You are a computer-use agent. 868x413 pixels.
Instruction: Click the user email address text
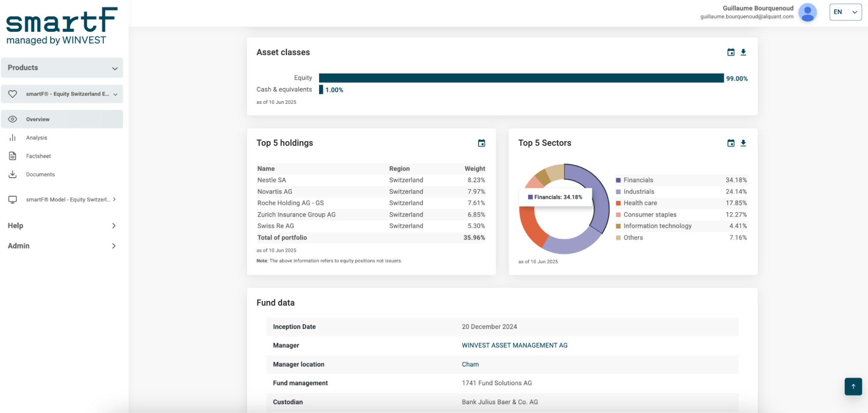click(746, 17)
